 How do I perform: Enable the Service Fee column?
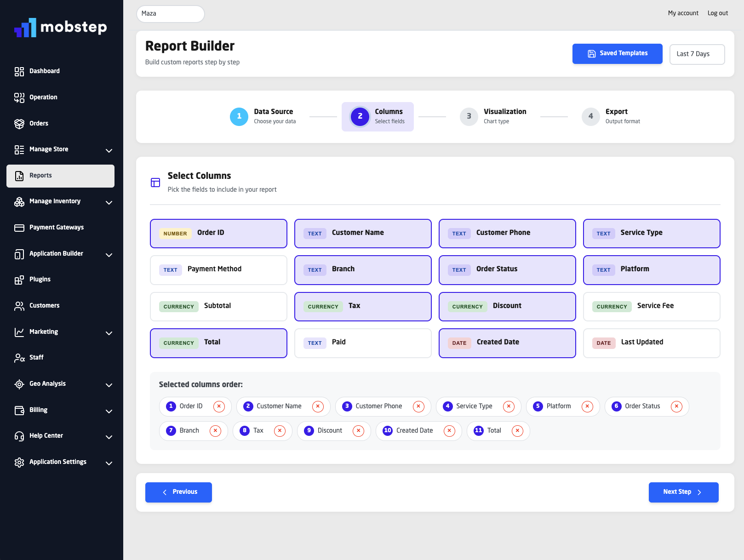(652, 306)
